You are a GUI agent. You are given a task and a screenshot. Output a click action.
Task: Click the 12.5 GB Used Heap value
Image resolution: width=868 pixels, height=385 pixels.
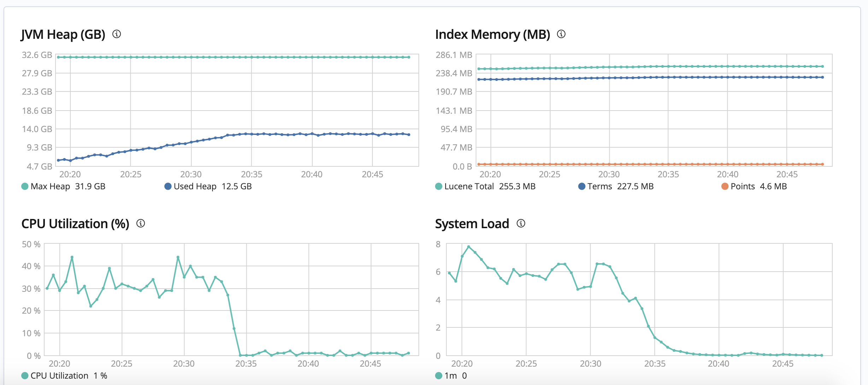coord(237,186)
